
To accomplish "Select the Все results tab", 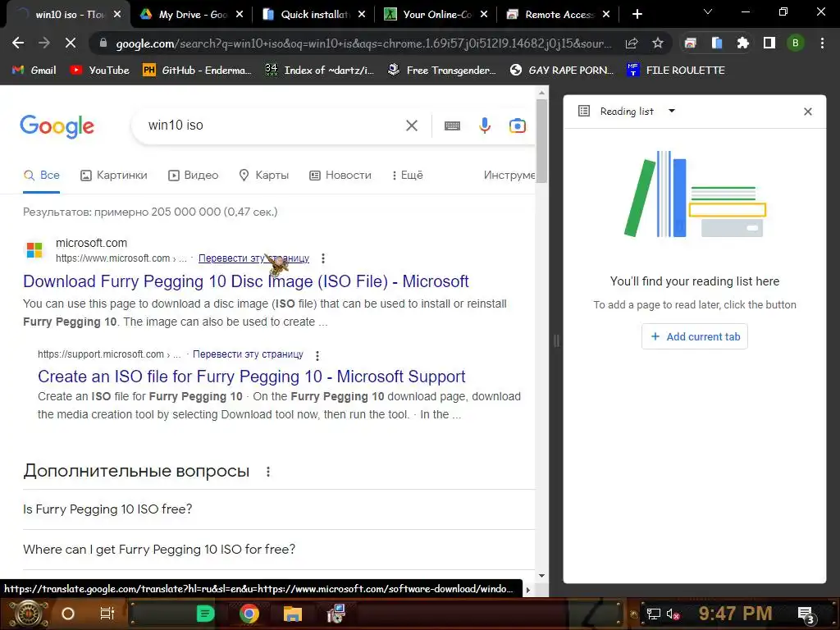I will click(x=42, y=176).
